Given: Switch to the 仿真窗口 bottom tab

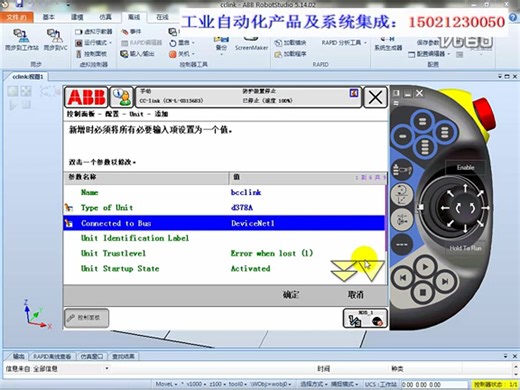Looking at the screenshot, I should [x=91, y=356].
